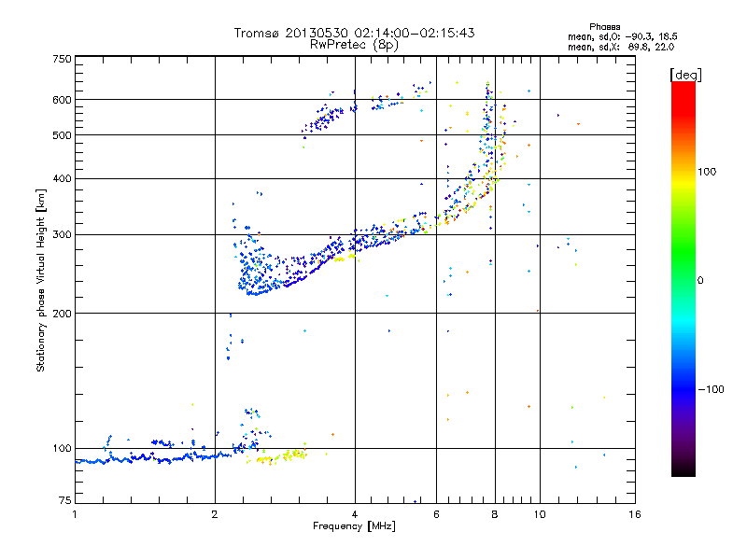Click the y-axis tick label '400'

tap(62, 178)
